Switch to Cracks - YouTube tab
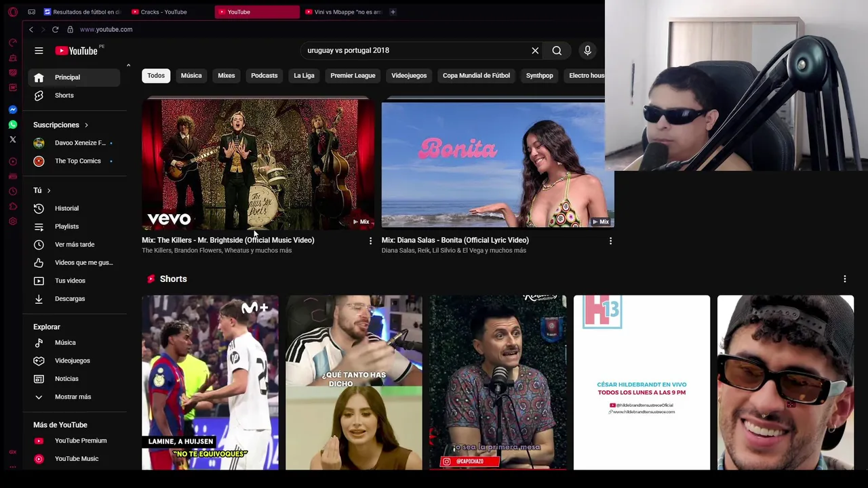The image size is (868, 488). [x=170, y=12]
